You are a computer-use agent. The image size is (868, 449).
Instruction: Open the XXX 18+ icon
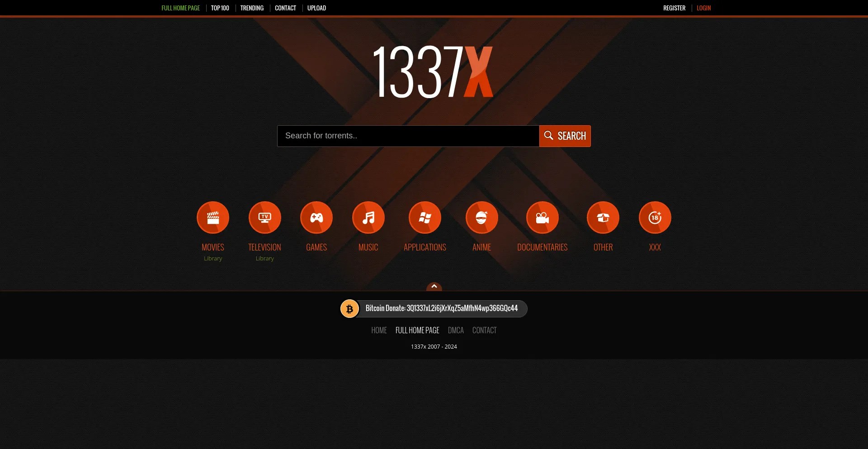click(655, 217)
